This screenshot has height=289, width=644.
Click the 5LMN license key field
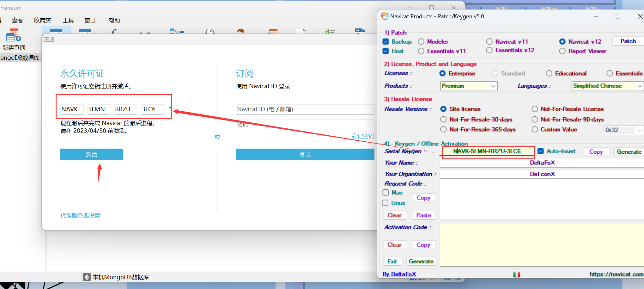coord(99,109)
